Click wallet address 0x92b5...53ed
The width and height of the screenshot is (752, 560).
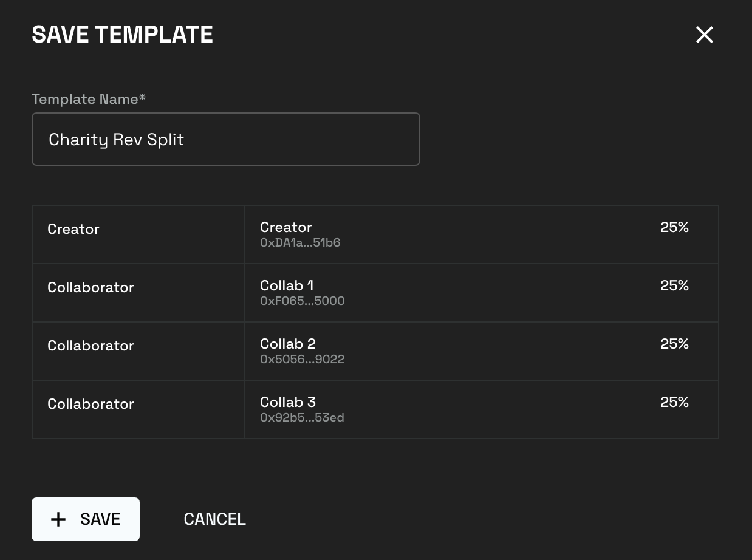point(302,418)
